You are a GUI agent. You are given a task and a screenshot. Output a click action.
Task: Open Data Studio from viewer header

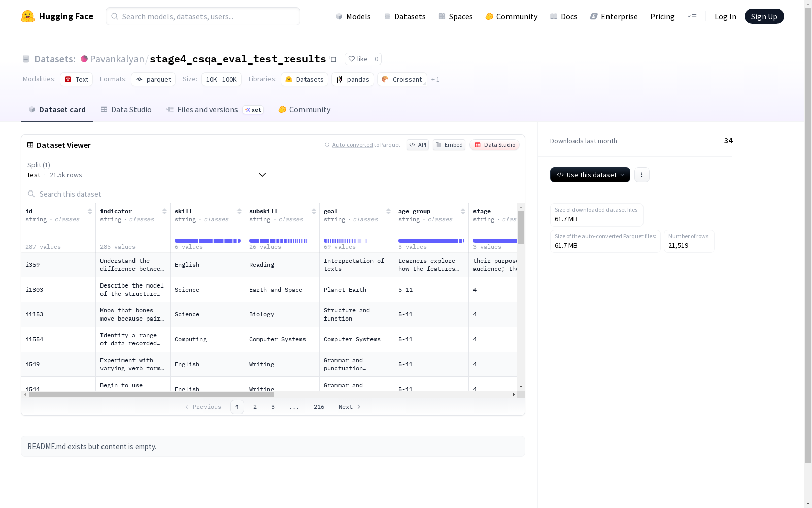(494, 145)
